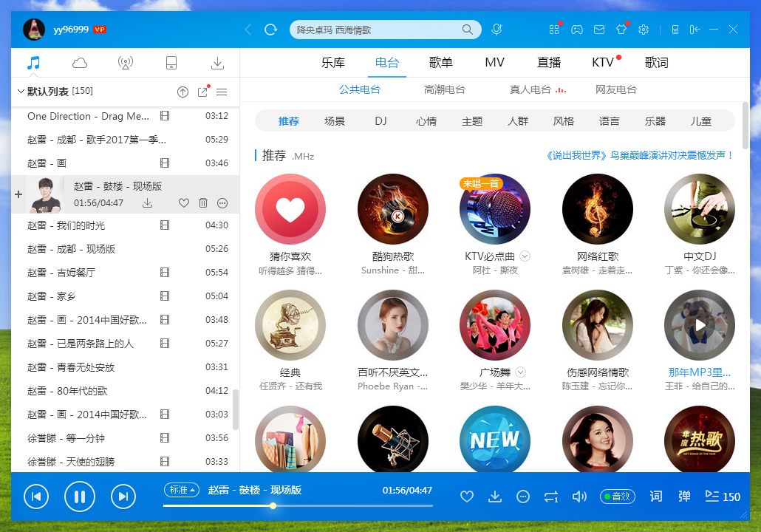This screenshot has height=532, width=761.
Task: Open the settings gear icon
Action: coord(643,30)
